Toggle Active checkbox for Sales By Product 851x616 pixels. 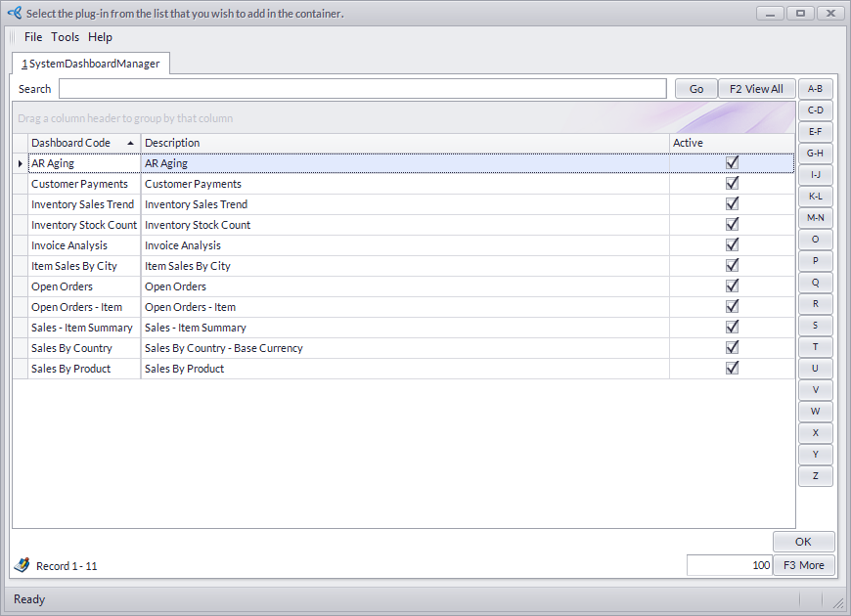pos(732,369)
